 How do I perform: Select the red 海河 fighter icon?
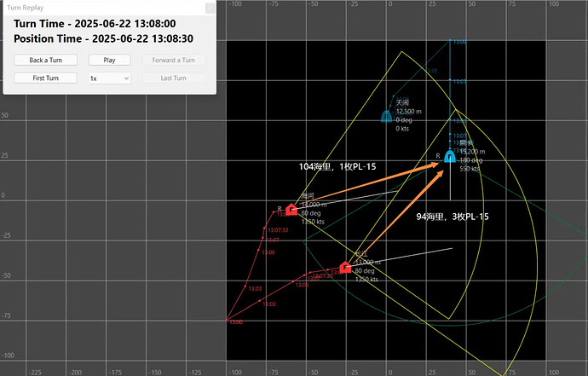291,210
